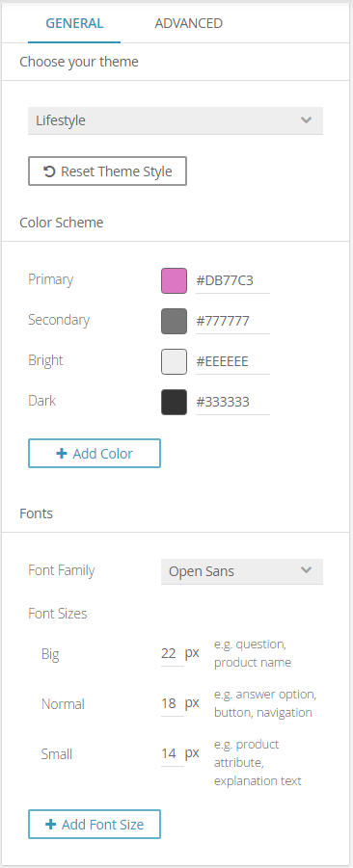Open the Secondary gray color swatch
The height and width of the screenshot is (868, 353).
tap(174, 321)
